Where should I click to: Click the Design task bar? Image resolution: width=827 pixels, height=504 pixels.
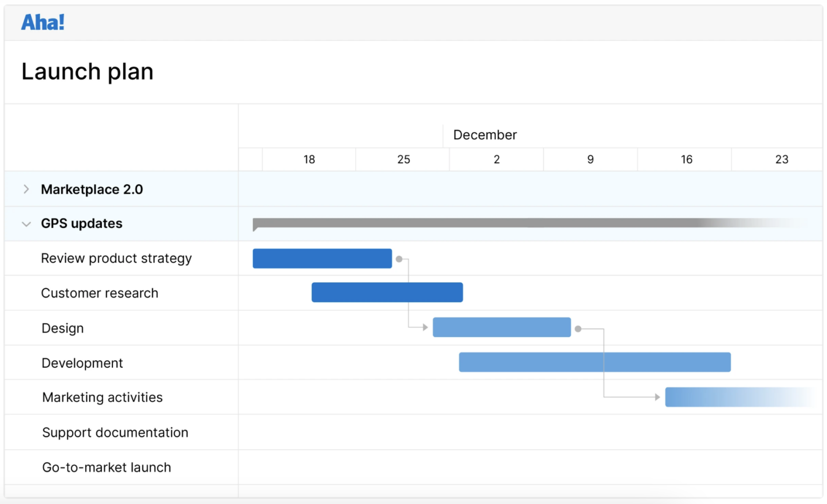pyautogui.click(x=501, y=327)
